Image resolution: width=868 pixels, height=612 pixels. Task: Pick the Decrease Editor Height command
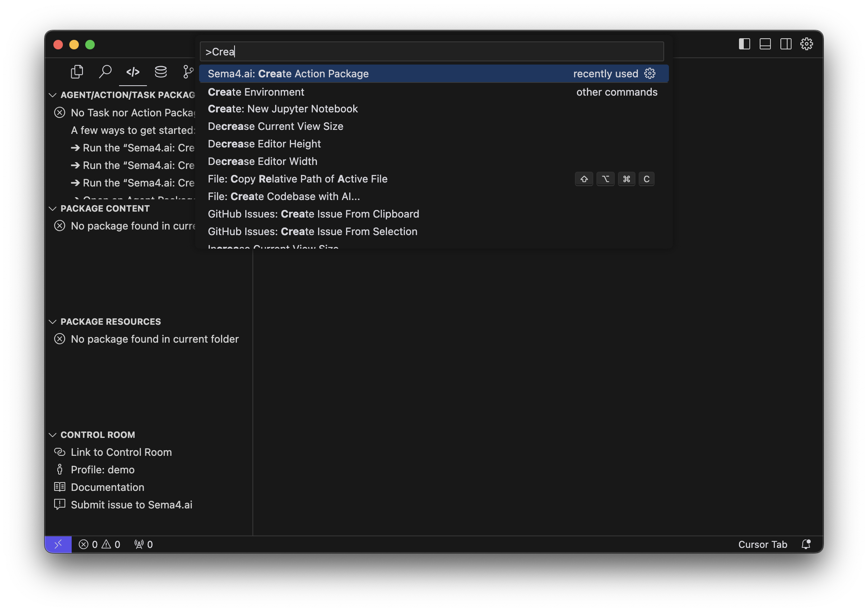(x=434, y=144)
